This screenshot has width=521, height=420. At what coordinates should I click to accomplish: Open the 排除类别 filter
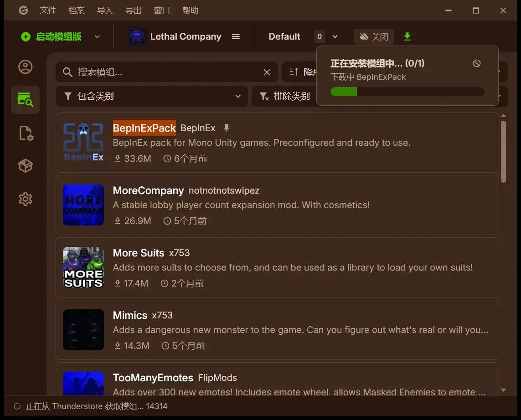click(284, 96)
